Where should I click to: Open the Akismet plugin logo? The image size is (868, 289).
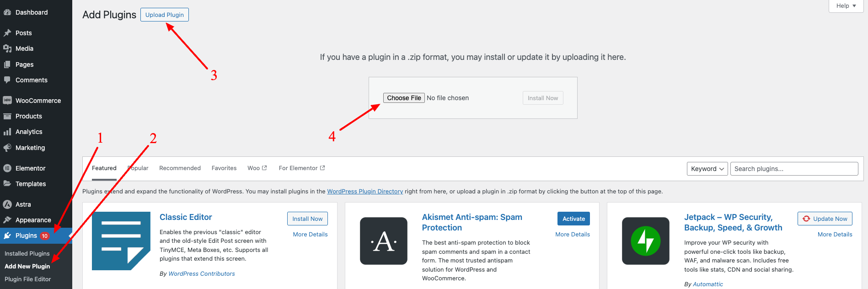[x=384, y=241]
